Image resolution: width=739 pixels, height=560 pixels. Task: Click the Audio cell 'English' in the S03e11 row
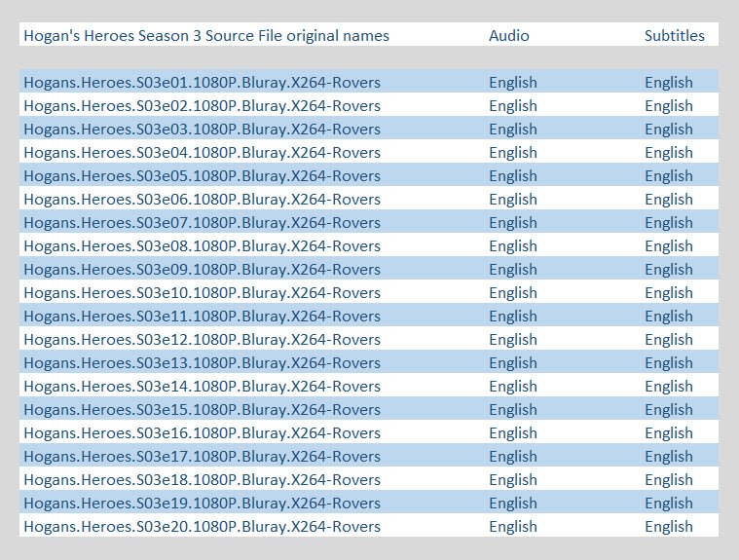click(x=513, y=317)
